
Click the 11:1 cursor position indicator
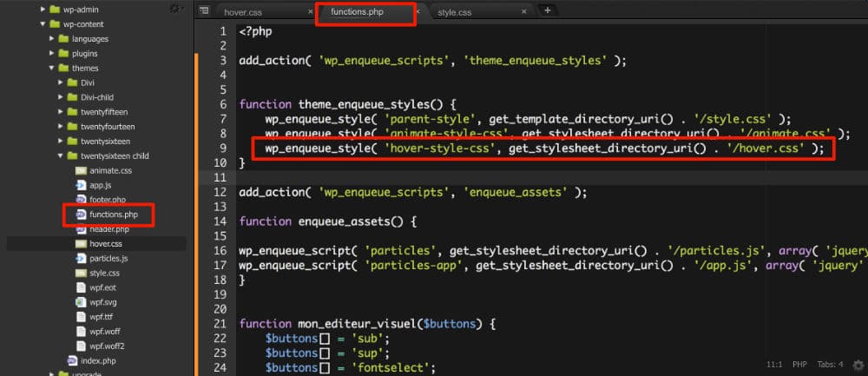[774, 365]
